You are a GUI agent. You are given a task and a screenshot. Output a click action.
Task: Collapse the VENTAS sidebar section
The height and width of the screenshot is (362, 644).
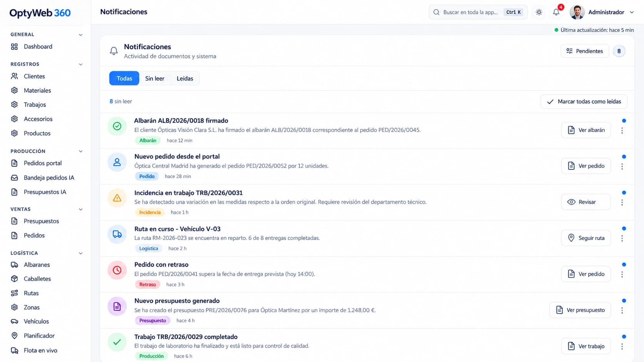click(x=80, y=209)
